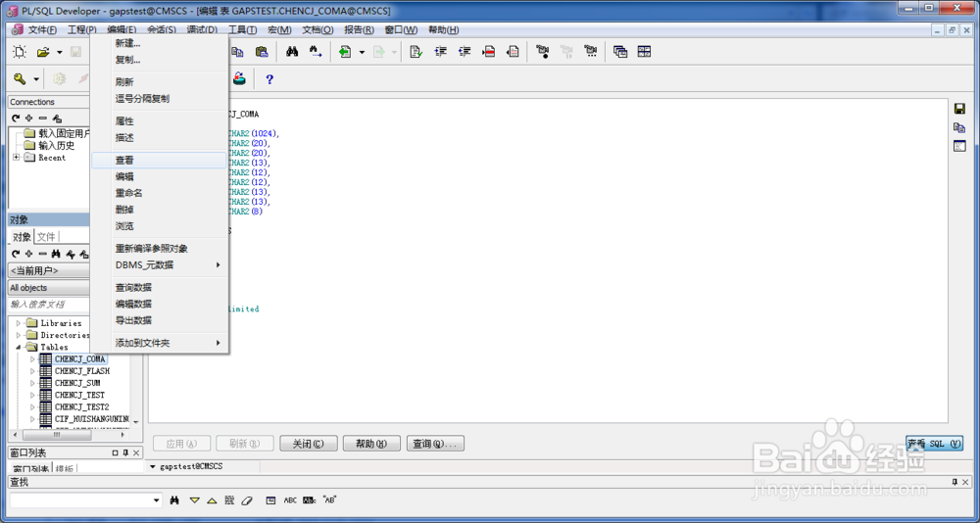Viewport: 980px width, 523px height.
Task: Click the blue question mark Help icon
Action: coord(269,78)
